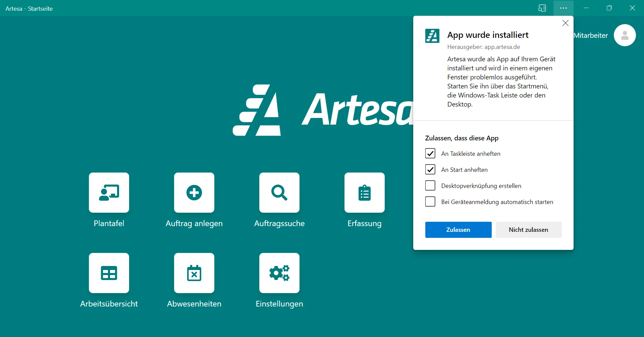Open Abwesenheiten via the calendar icon
The width and height of the screenshot is (644, 337).
[x=194, y=273]
